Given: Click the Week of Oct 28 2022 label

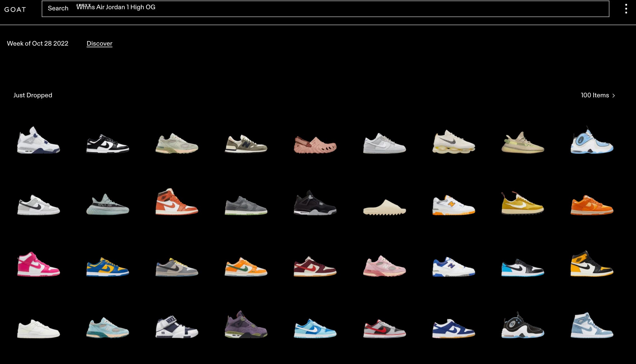Looking at the screenshot, I should [x=38, y=43].
